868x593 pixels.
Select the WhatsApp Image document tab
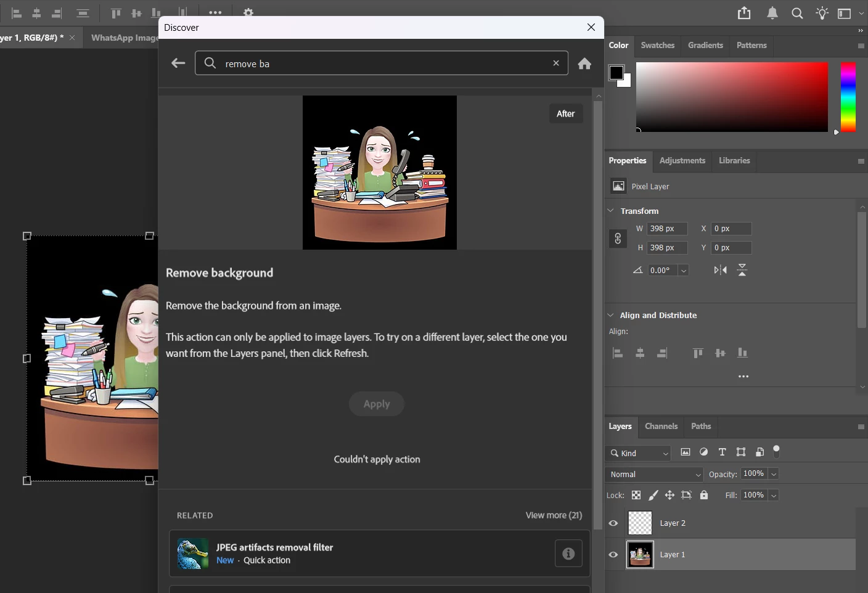coord(125,38)
